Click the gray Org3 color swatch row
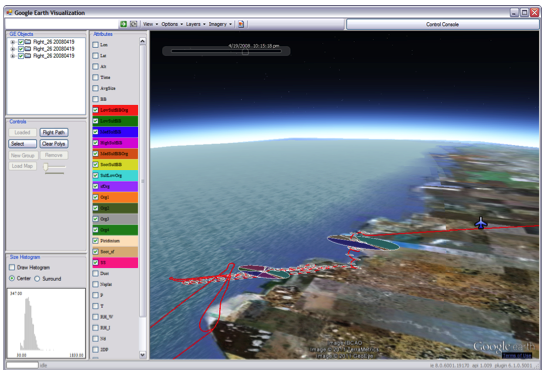Image resolution: width=548 pixels, height=370 pixels. [x=115, y=219]
